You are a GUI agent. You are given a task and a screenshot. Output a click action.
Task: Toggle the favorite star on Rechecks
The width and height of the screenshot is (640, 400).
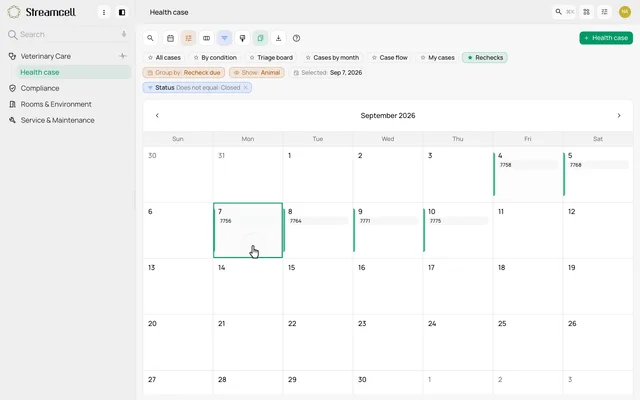(470, 58)
